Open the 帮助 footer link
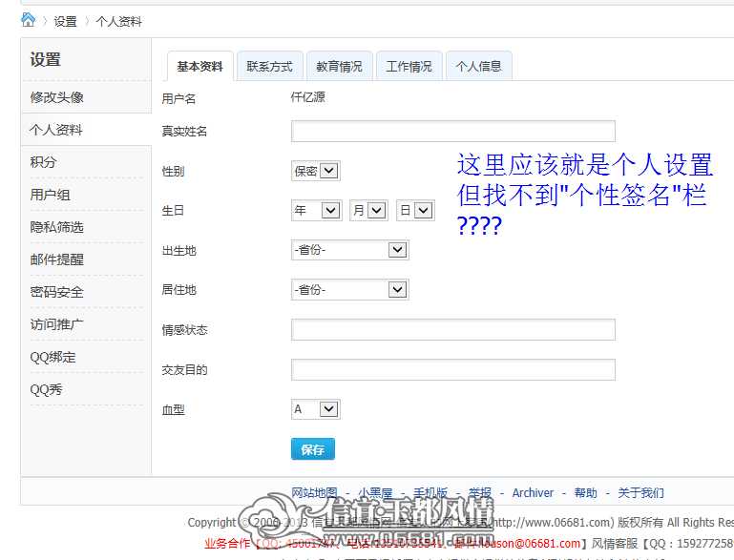 (586, 492)
